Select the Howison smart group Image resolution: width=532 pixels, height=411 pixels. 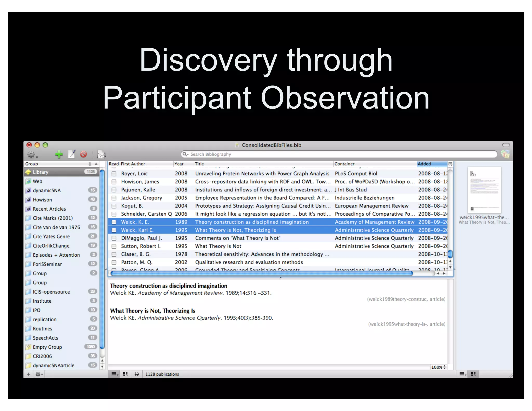tap(62, 200)
